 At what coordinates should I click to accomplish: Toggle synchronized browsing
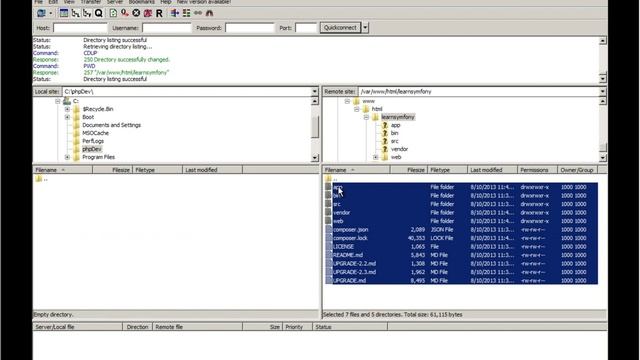pos(198,13)
